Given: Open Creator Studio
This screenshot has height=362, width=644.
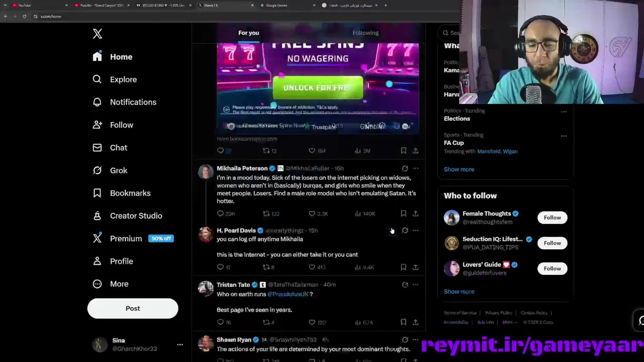Looking at the screenshot, I should click(x=127, y=216).
